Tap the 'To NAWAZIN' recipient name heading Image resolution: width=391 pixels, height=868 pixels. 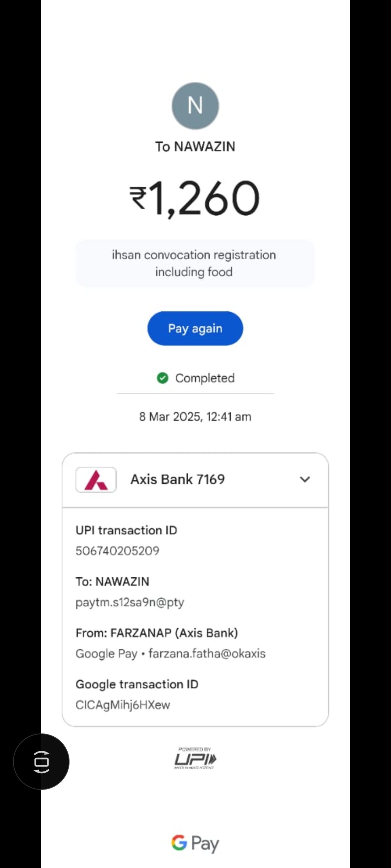click(x=195, y=146)
